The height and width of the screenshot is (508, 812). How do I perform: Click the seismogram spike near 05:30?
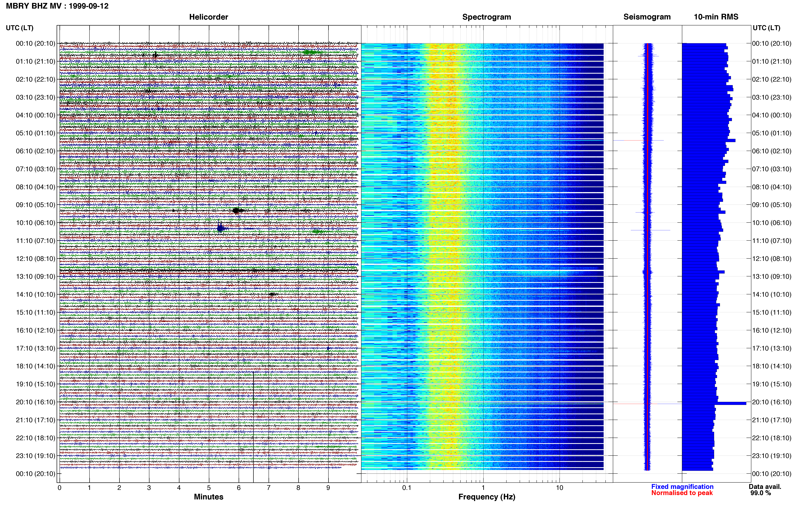(638, 140)
